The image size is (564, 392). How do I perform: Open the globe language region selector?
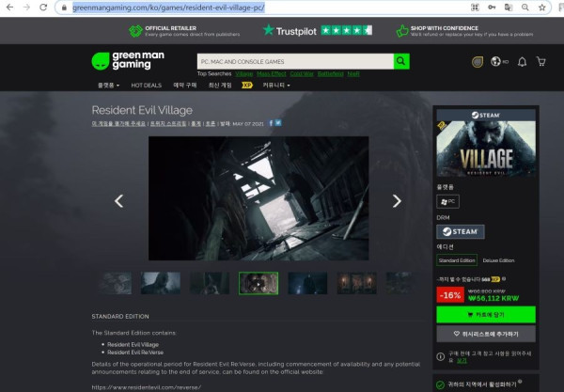(499, 61)
